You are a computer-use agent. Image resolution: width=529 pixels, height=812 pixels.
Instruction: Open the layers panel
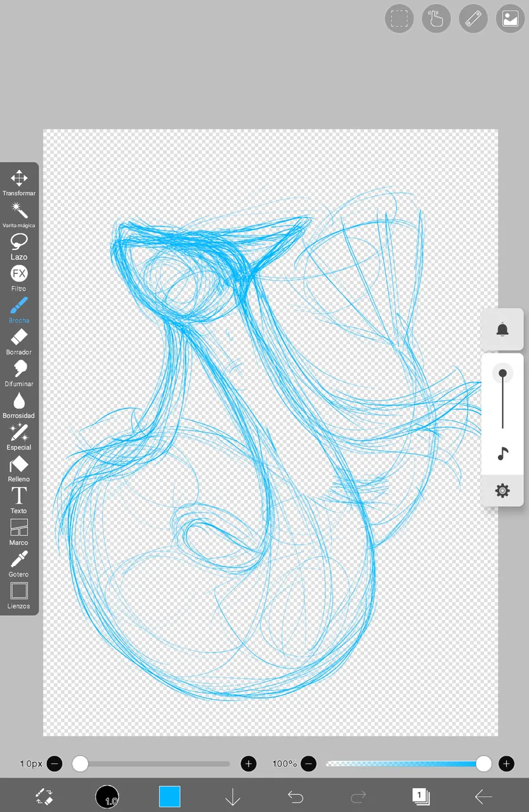click(x=421, y=796)
